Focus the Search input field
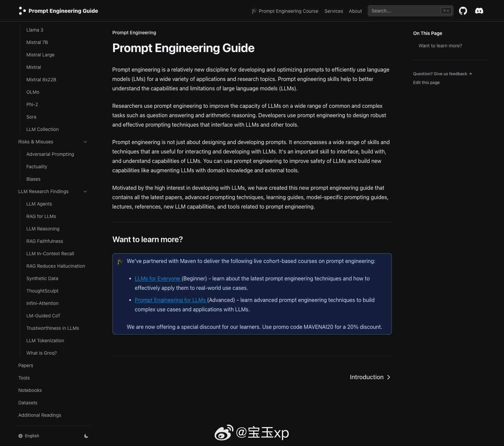The image size is (504, 446). (405, 11)
